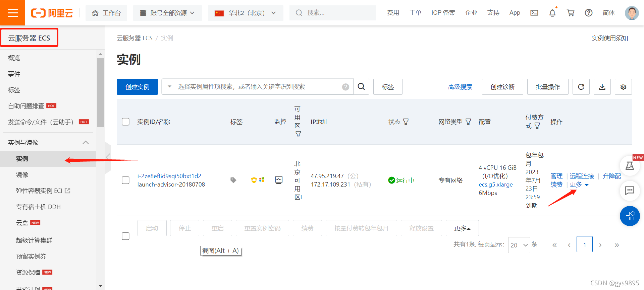Image resolution: width=644 pixels, height=290 pixels.
Task: Open the orange hamburger navigation menu
Action: 12,13
